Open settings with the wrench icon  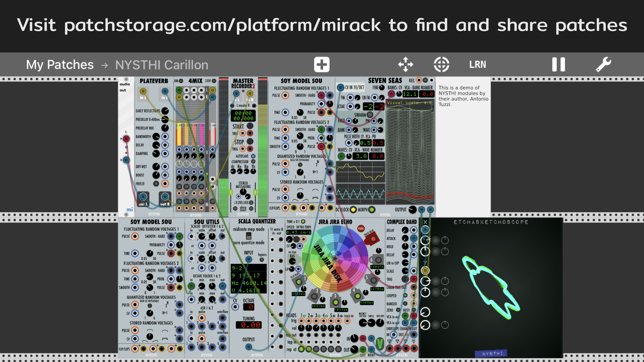point(603,64)
